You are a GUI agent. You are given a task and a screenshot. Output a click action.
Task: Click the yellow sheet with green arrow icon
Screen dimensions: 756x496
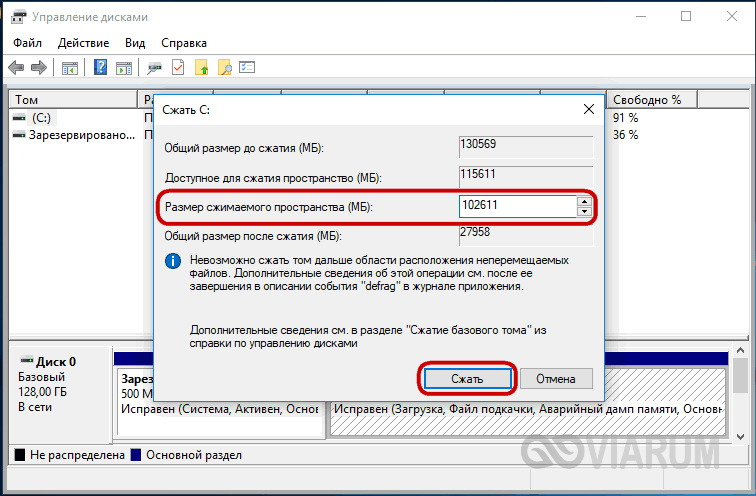coord(201,68)
